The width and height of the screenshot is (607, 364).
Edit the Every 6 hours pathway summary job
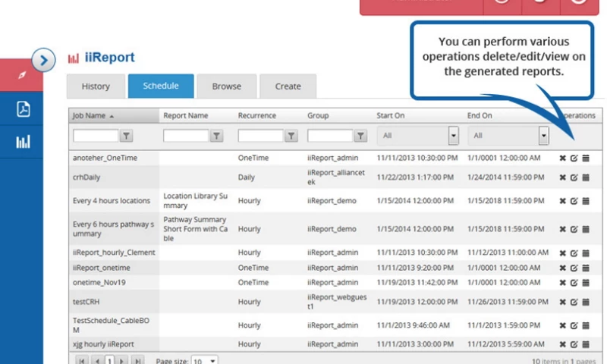tap(574, 229)
